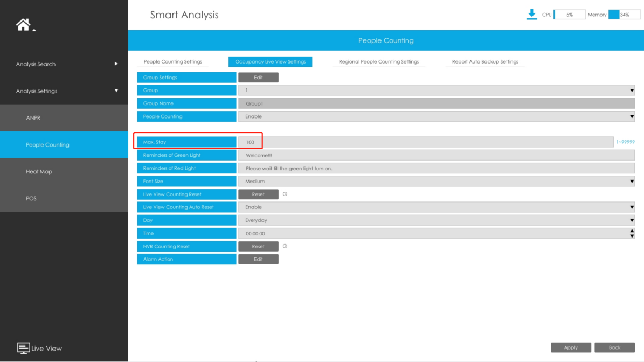The height and width of the screenshot is (362, 644).
Task: Decrease the Time value with down arrow
Action: 632,236
